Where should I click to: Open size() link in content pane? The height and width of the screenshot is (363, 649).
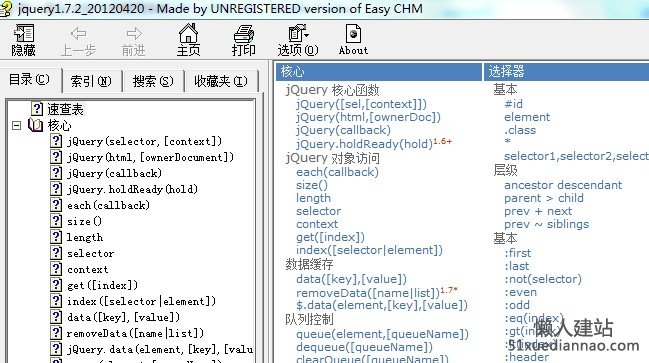(312, 185)
